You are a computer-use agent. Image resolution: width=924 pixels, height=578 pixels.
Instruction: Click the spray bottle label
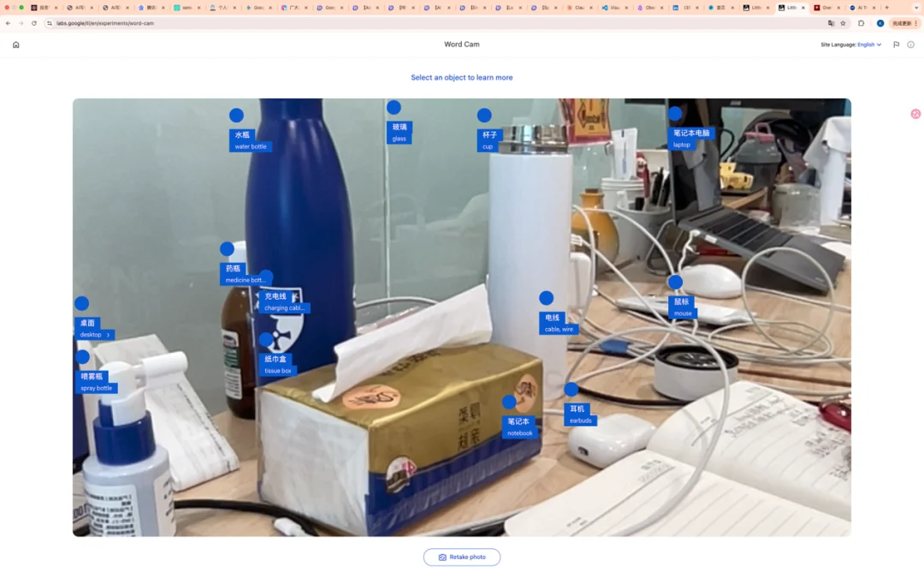96,382
